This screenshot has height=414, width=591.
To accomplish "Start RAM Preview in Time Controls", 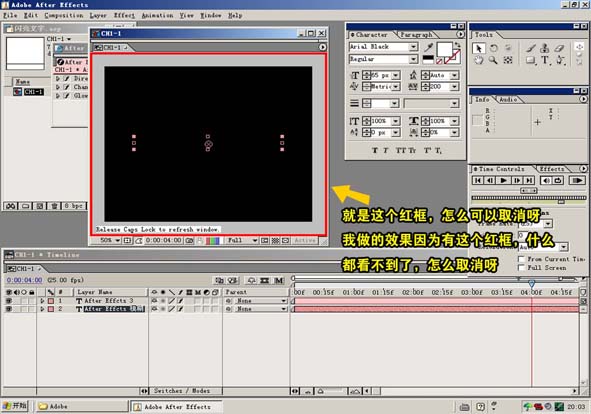I will [577, 180].
